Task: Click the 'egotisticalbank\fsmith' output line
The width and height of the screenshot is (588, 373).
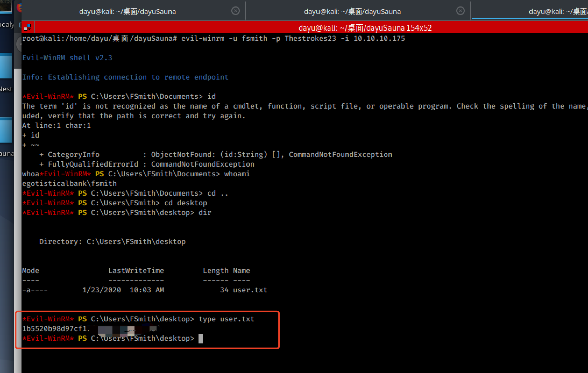Action: pyautogui.click(x=69, y=184)
